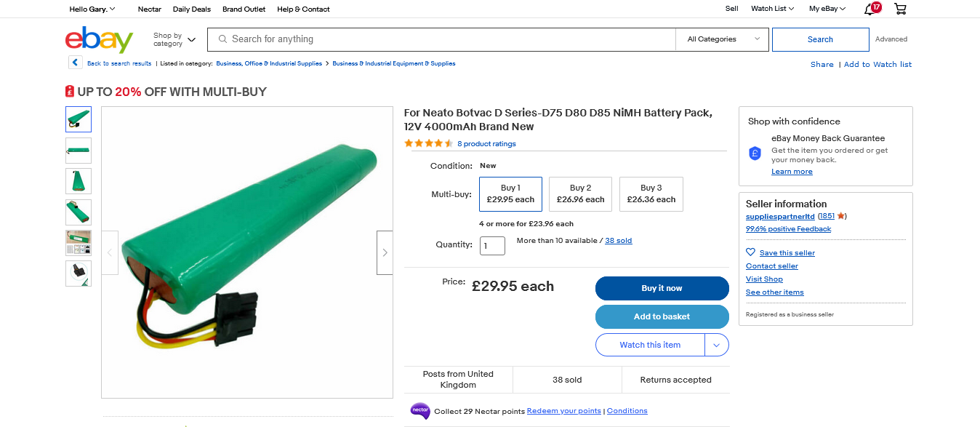Select the Buy 2 multi-buy option

click(580, 193)
